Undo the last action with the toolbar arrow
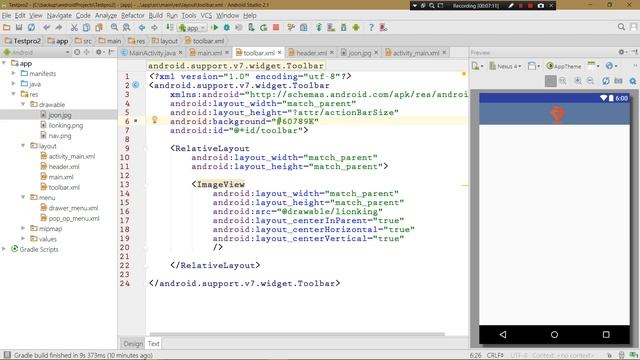 point(47,28)
